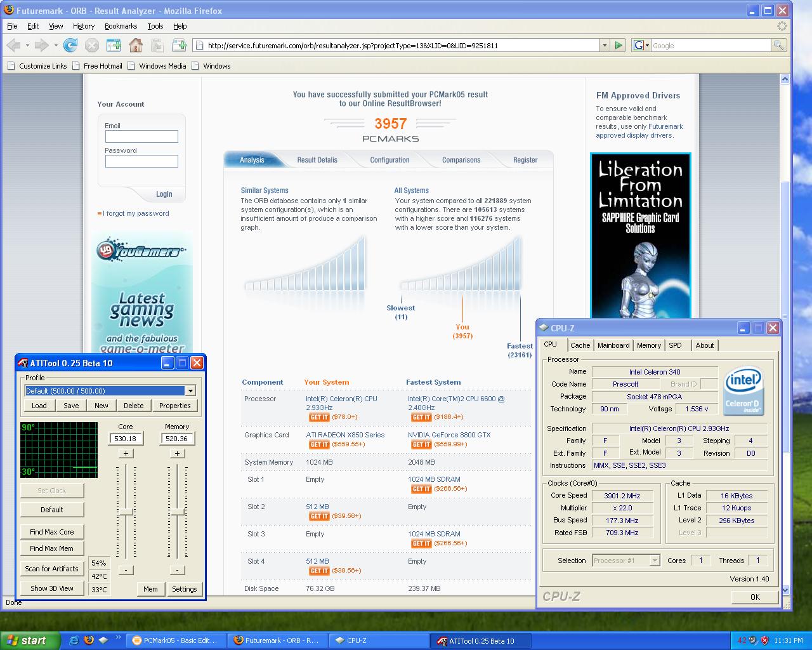812x650 pixels.
Task: Open ATITool Settings
Action: [x=185, y=589]
